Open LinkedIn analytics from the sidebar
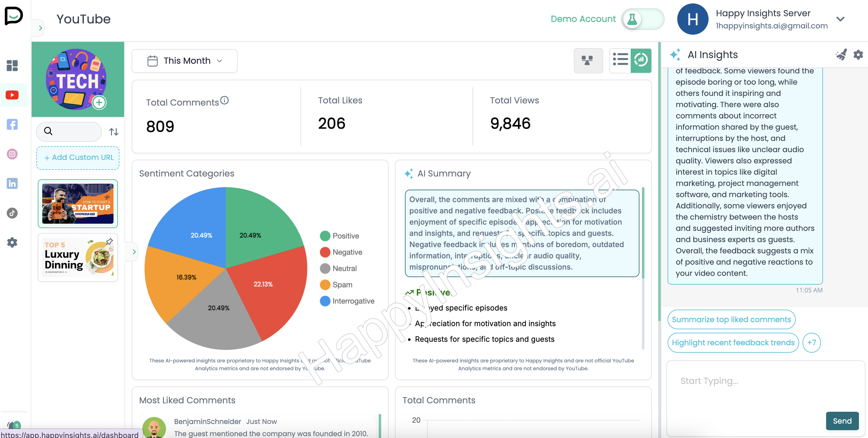 (13, 183)
